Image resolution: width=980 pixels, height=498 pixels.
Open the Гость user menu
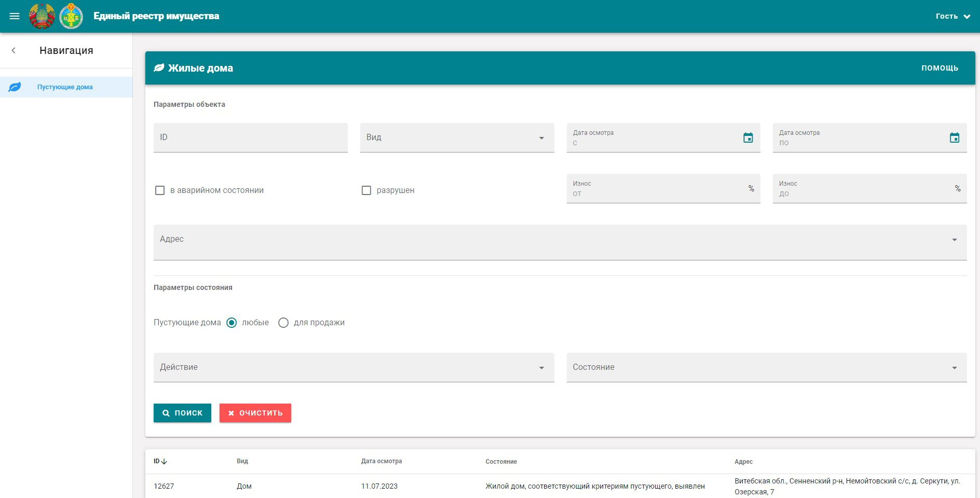(952, 16)
